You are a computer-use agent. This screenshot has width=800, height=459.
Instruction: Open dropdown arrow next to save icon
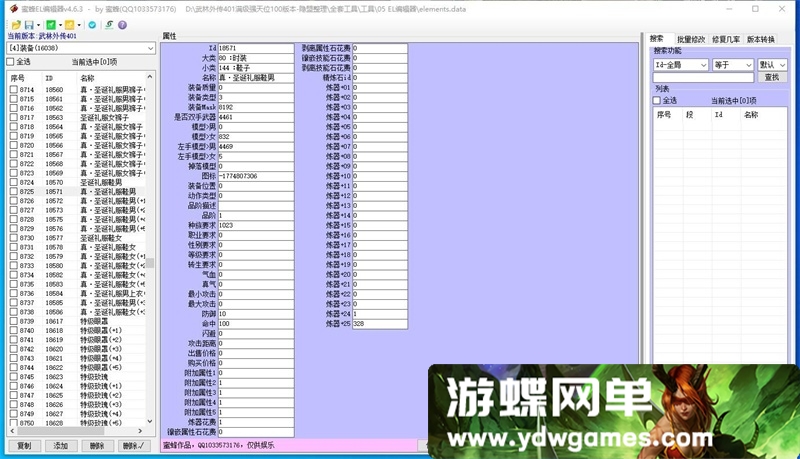37,24
